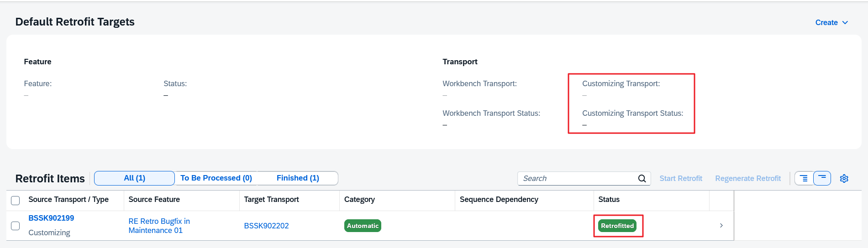Select the All (1) tab
The width and height of the screenshot is (868, 248).
click(134, 178)
